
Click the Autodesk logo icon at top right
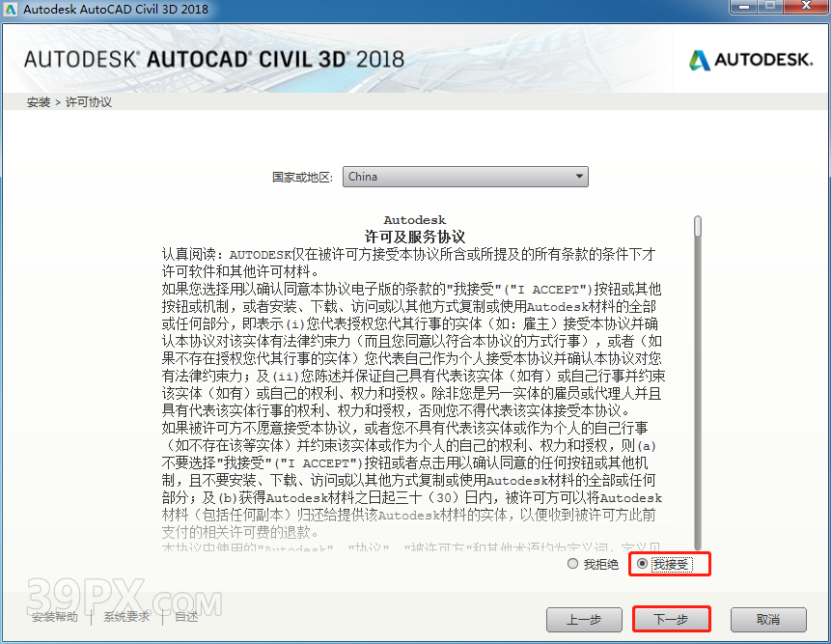tap(699, 60)
